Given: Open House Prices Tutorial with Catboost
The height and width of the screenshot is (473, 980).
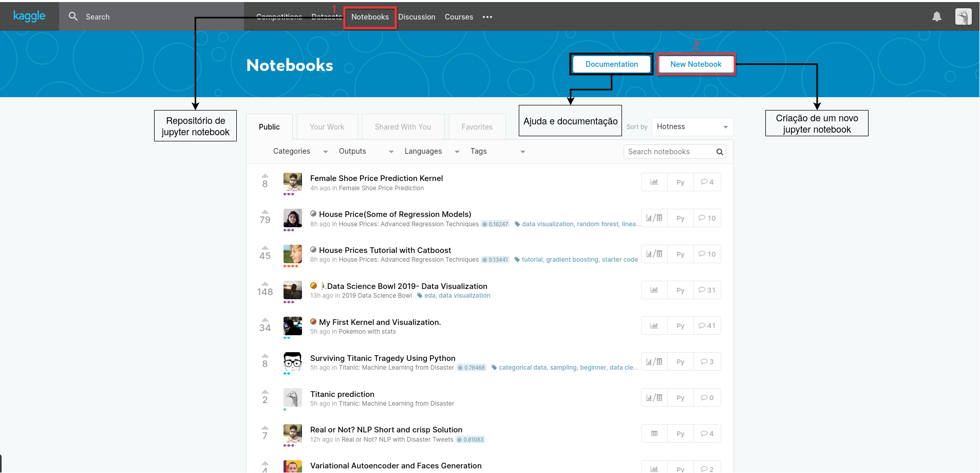Looking at the screenshot, I should click(x=385, y=250).
